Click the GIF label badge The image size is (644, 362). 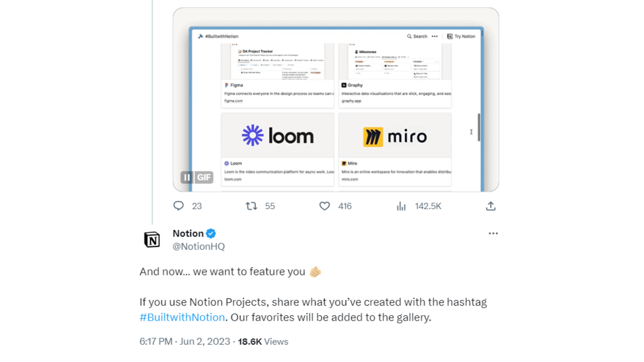point(204,177)
